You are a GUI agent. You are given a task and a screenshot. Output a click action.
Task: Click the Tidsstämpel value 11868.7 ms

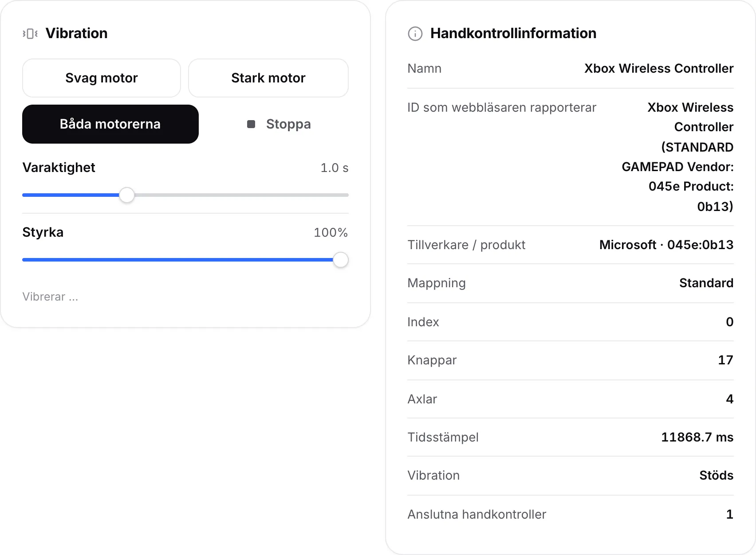point(697,438)
